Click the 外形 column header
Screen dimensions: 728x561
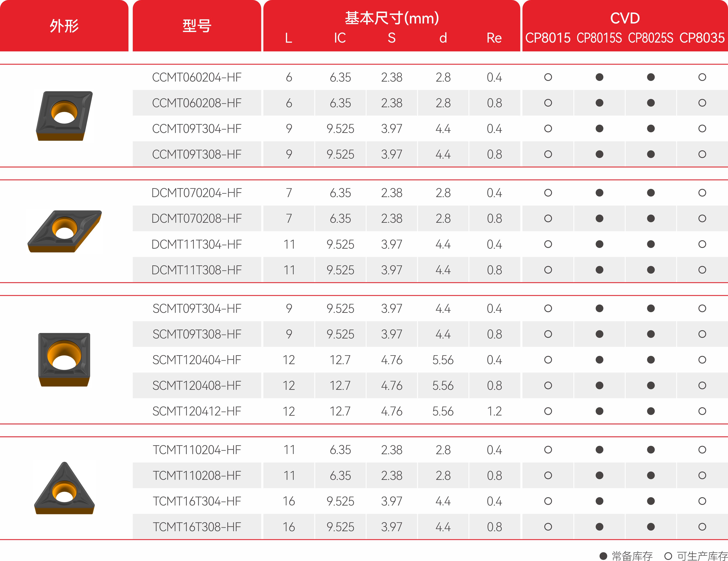click(64, 26)
